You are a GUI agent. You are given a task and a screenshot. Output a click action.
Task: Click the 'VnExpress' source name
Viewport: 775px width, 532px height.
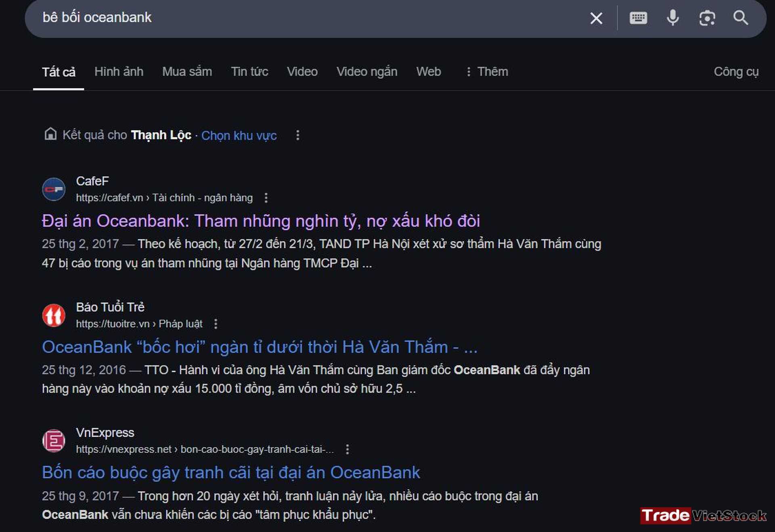(x=105, y=433)
